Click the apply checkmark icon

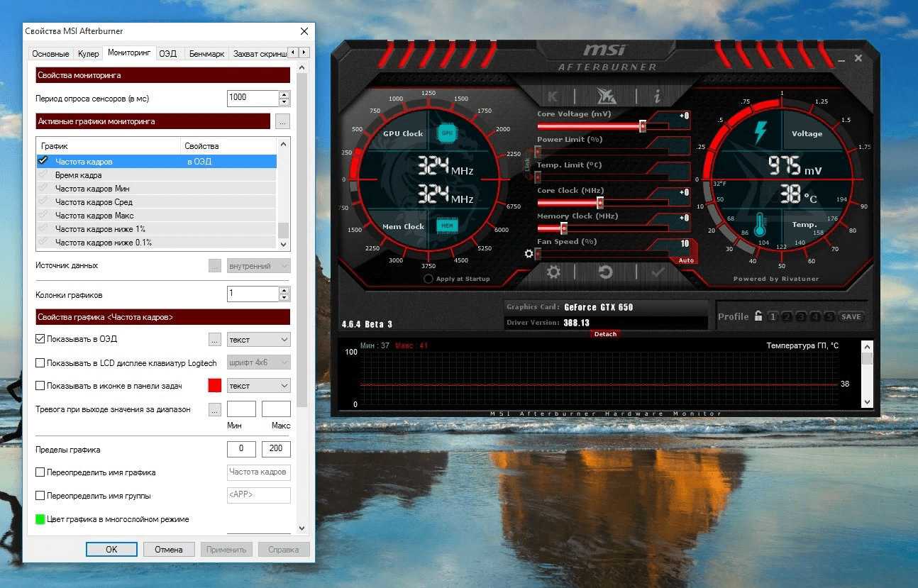[x=657, y=272]
